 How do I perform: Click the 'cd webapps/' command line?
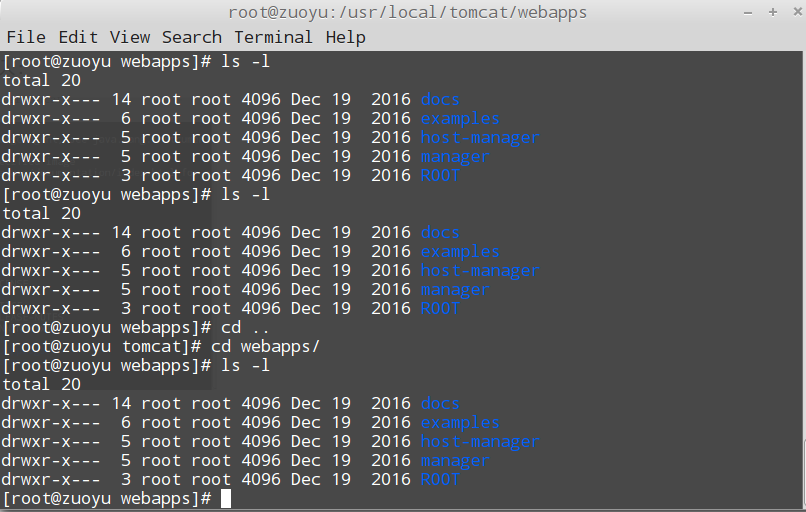pos(161,346)
